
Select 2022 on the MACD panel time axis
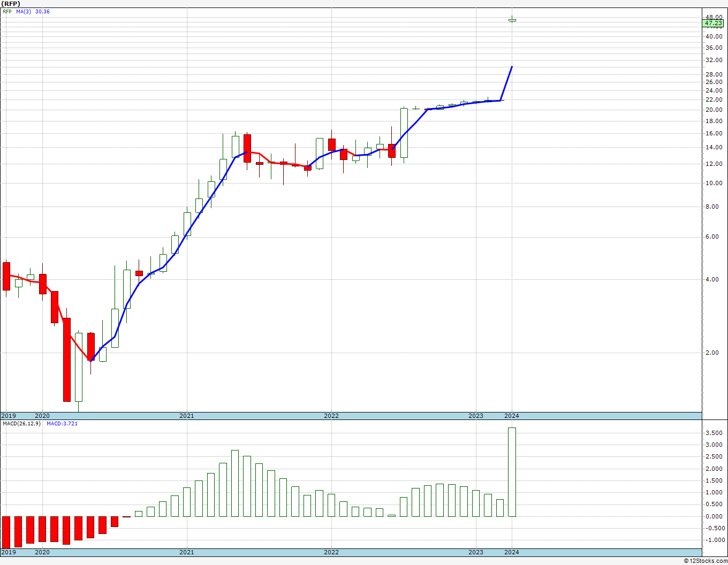tap(331, 552)
